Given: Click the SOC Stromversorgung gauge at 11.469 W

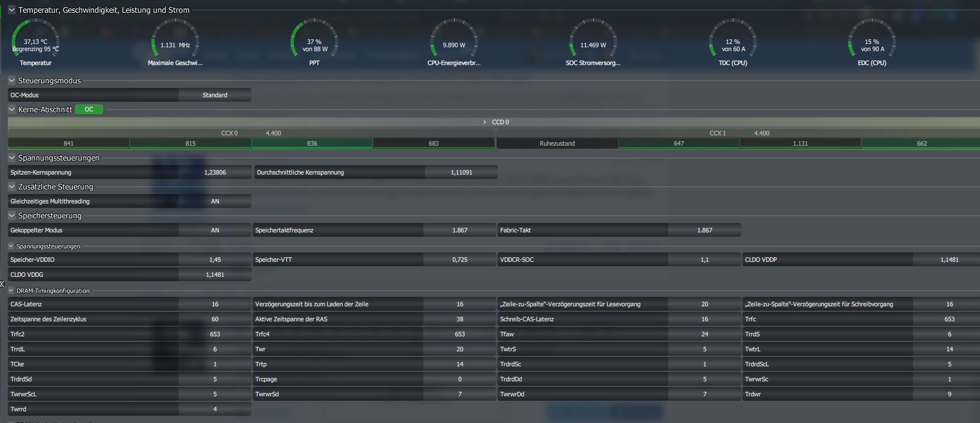Looking at the screenshot, I should coord(593,43).
